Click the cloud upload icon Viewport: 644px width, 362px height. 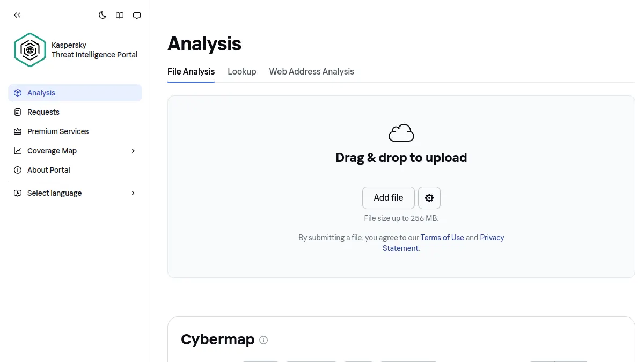click(401, 132)
